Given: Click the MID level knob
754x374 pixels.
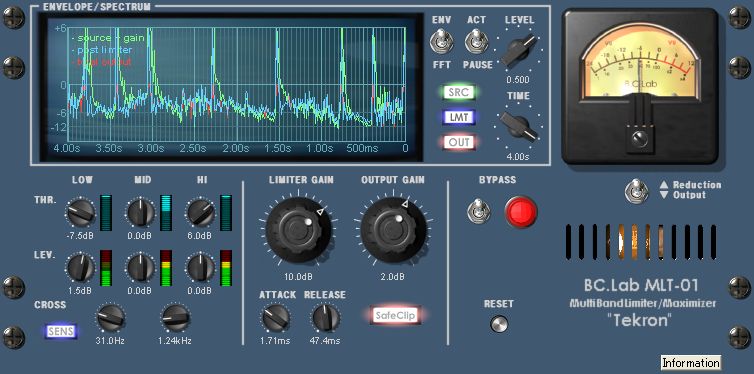Looking at the screenshot, I should pyautogui.click(x=141, y=268).
